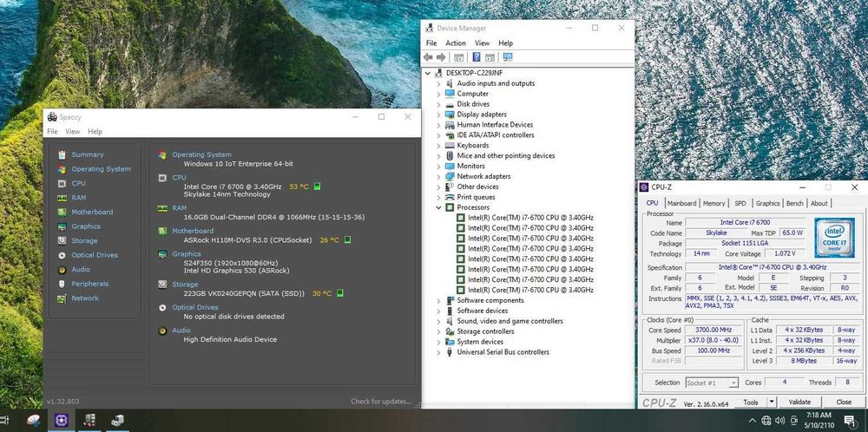868x432 pixels.
Task: Select Other devices in Device Manager tree
Action: coord(477,187)
